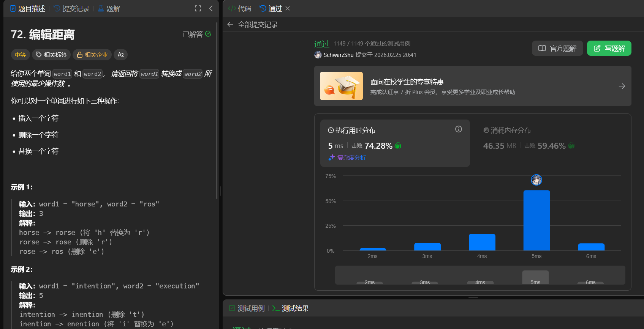Switch to the 代码 tab
The image size is (644, 329).
240,8
